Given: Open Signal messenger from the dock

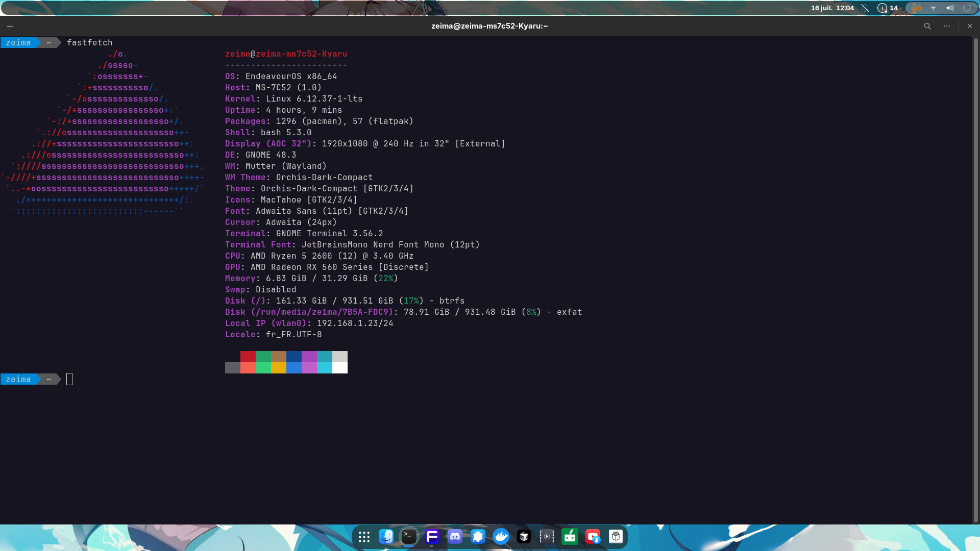Looking at the screenshot, I should tap(478, 537).
